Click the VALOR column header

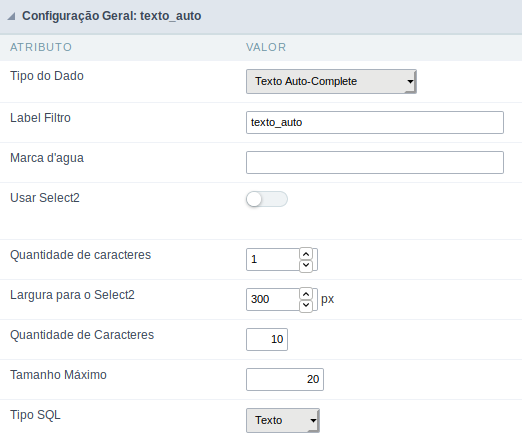[x=266, y=47]
